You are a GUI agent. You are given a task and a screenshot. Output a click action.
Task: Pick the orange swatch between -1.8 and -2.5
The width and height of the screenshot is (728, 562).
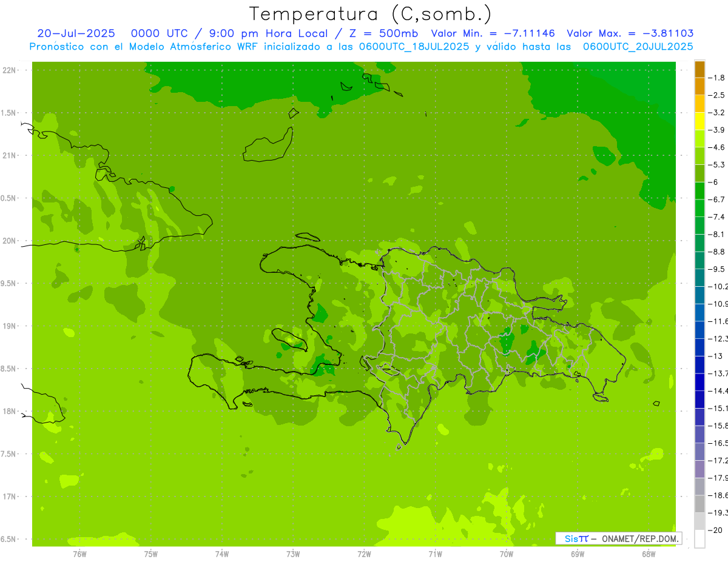pos(699,87)
